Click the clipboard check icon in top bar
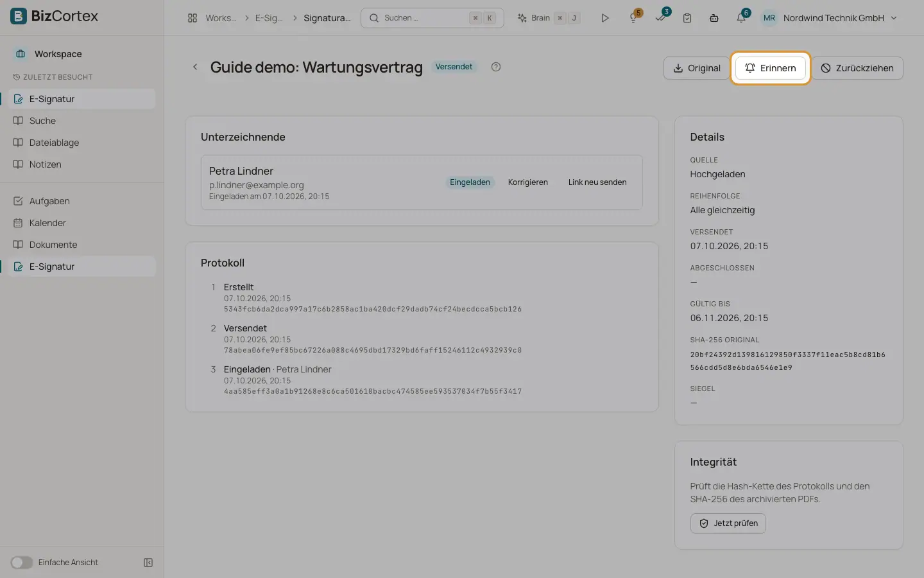924x578 pixels. coord(687,18)
